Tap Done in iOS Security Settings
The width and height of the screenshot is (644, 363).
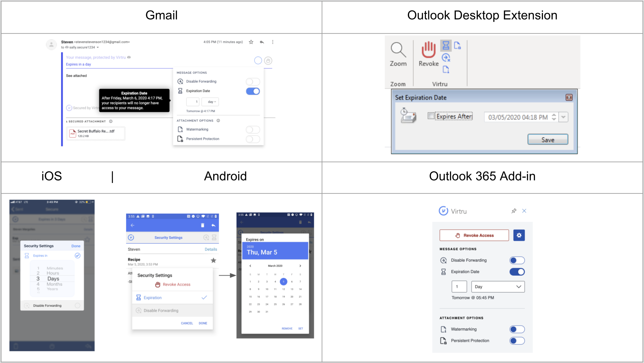click(76, 246)
